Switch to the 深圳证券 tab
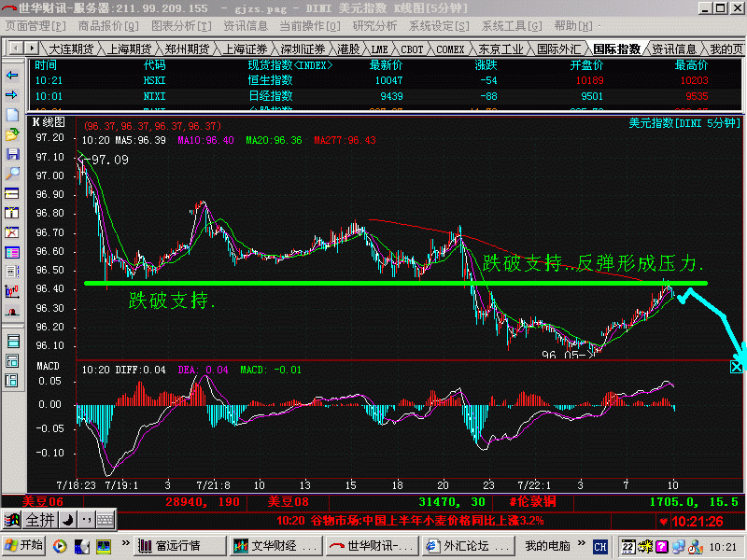The image size is (747, 560). [x=303, y=49]
